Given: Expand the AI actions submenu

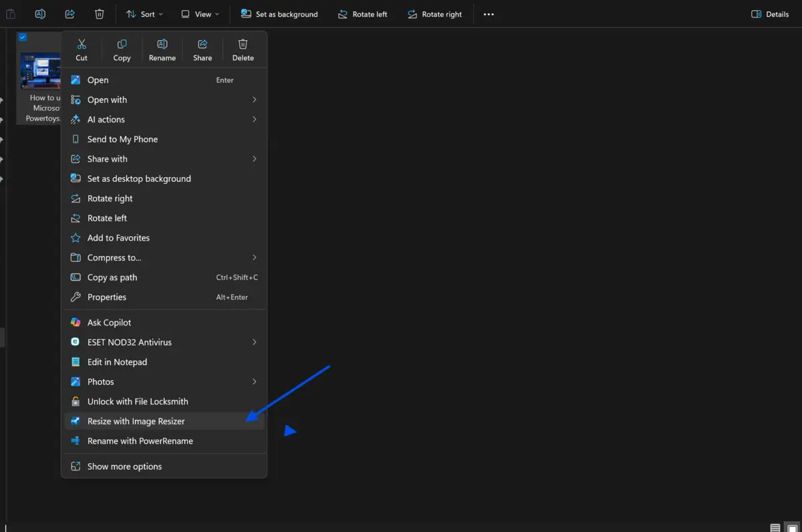Looking at the screenshot, I should click(164, 120).
